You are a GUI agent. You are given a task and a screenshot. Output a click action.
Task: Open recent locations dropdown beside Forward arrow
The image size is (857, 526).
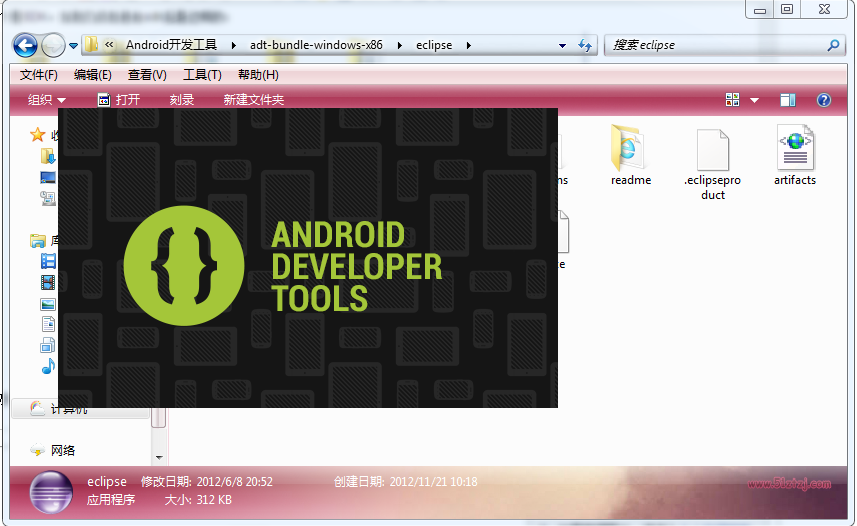pos(73,46)
